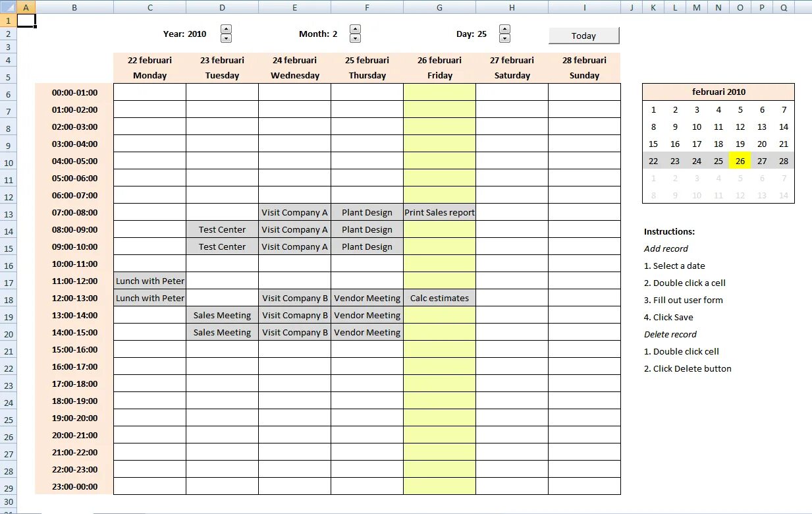Select 'Lunch with Peter' in the 12:00-13:00 row
The height and width of the screenshot is (514, 812).
(150, 298)
